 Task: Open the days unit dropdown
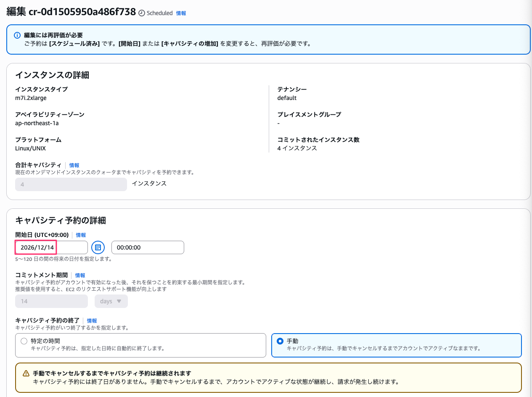[x=111, y=301]
